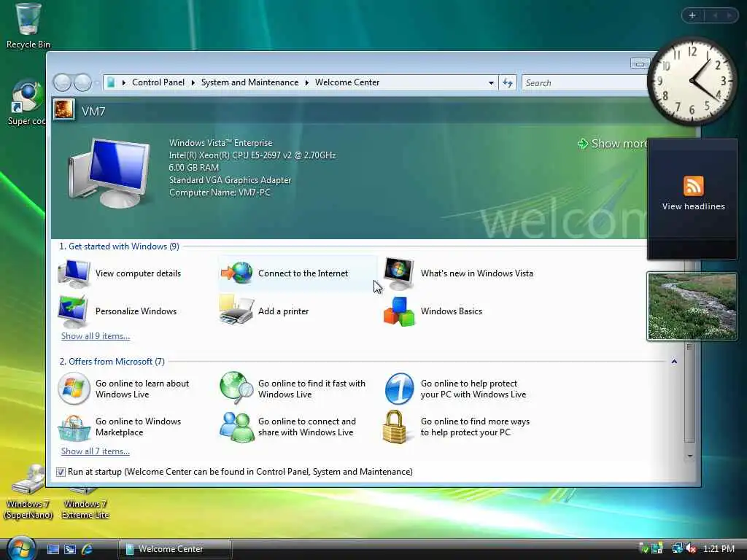
Task: Open the Windows Marketplace basket icon
Action: [74, 427]
